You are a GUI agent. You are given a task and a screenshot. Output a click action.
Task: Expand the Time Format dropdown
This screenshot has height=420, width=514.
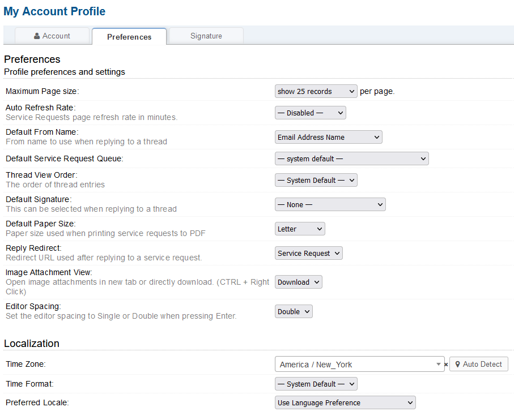pyautogui.click(x=316, y=384)
